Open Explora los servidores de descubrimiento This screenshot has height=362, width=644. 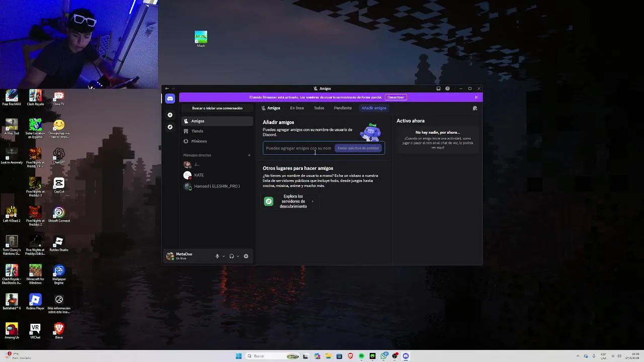coord(290,201)
